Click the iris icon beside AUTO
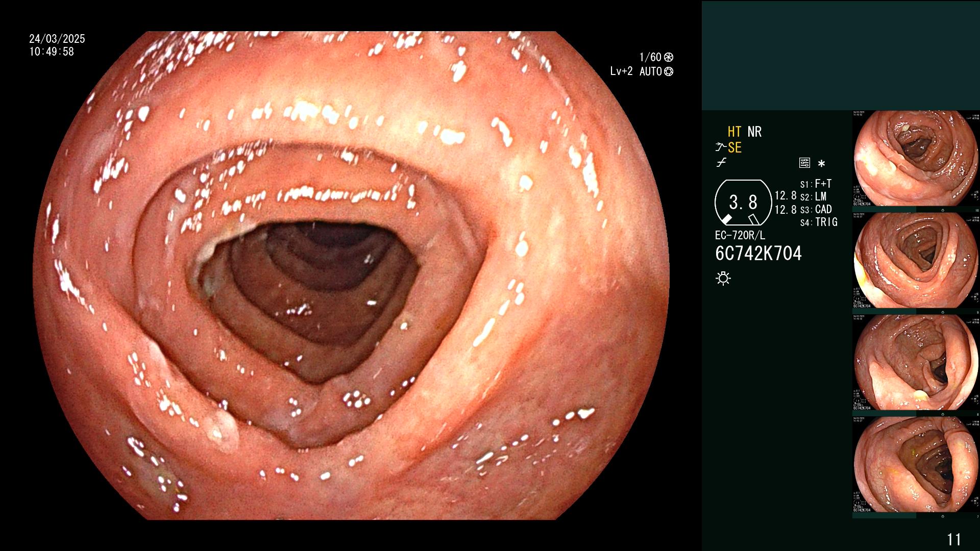 click(x=669, y=71)
